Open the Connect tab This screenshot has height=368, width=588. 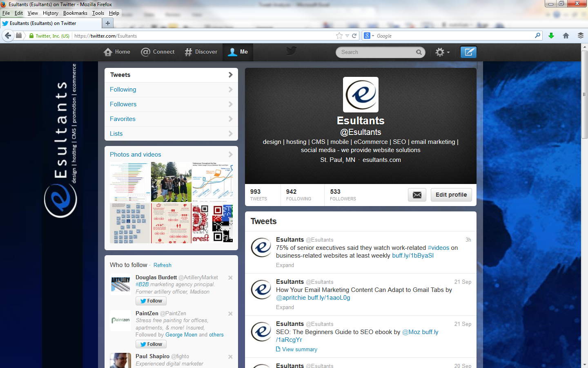[158, 52]
